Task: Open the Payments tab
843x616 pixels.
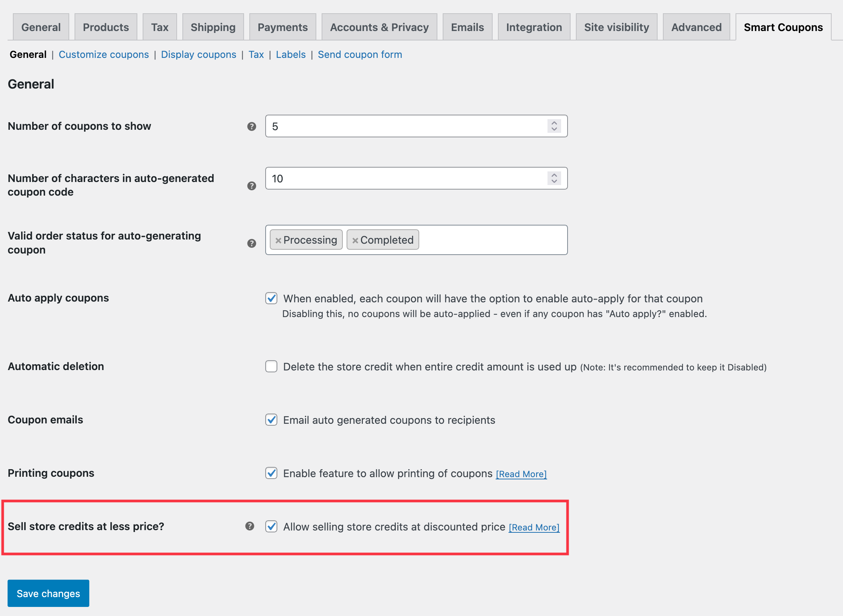Action: pos(283,27)
